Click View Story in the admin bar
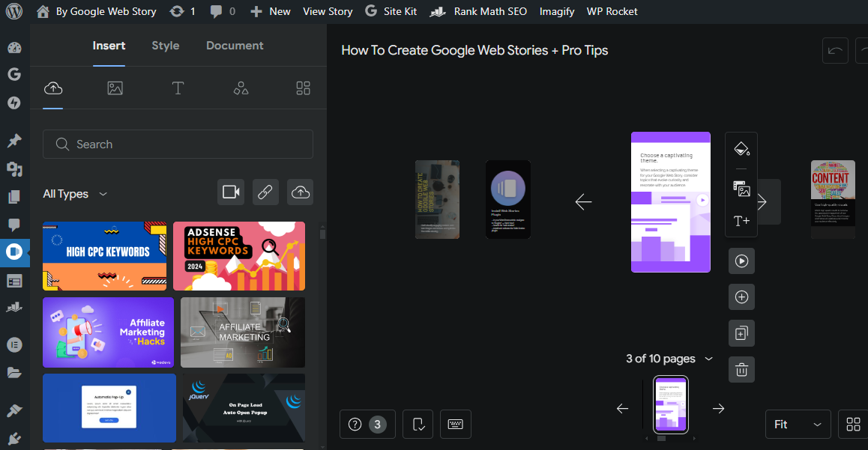The width and height of the screenshot is (868, 450). (328, 11)
